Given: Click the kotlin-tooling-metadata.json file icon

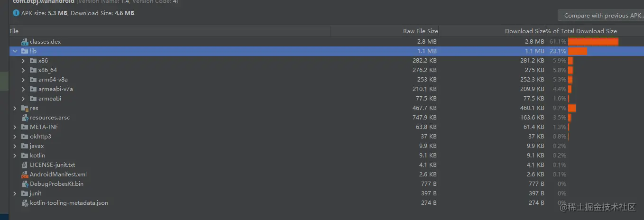Looking at the screenshot, I should point(25,203).
